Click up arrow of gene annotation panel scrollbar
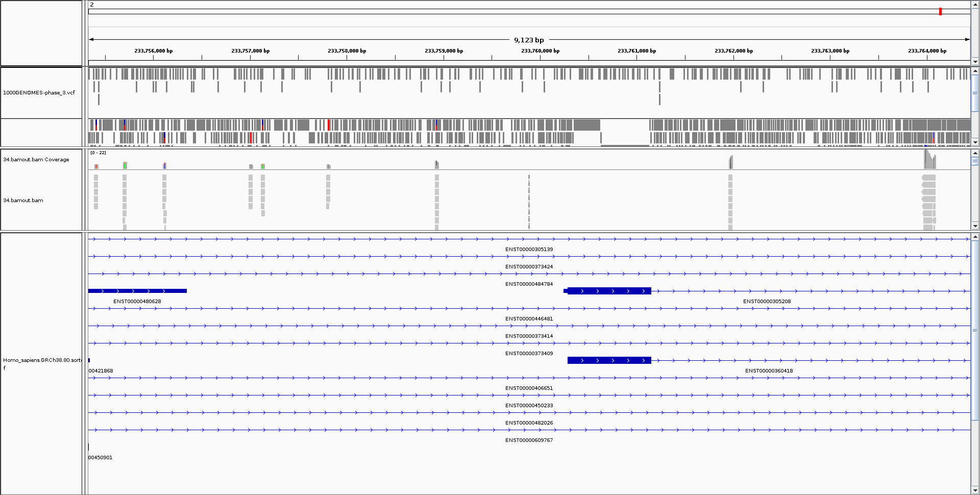The height and width of the screenshot is (495, 980). [x=975, y=237]
